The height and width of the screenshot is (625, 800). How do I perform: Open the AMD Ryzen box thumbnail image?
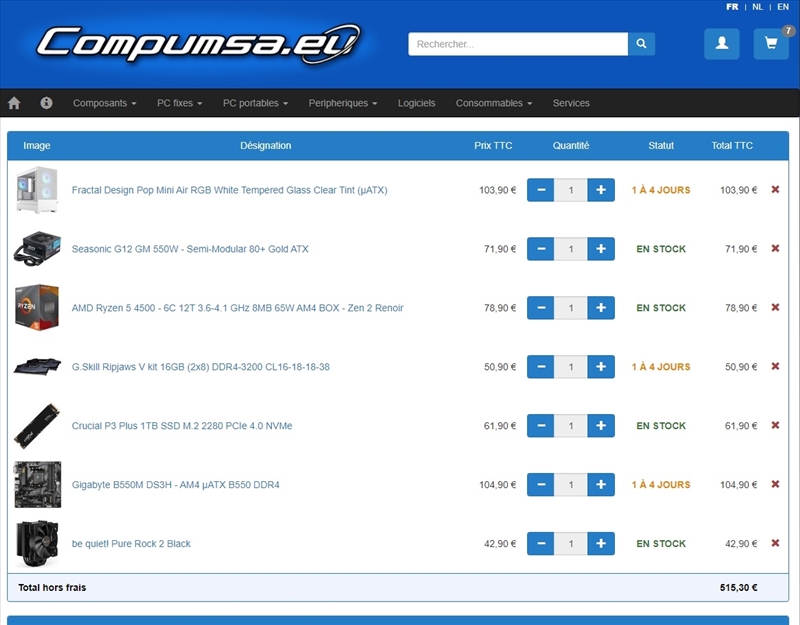(x=37, y=308)
